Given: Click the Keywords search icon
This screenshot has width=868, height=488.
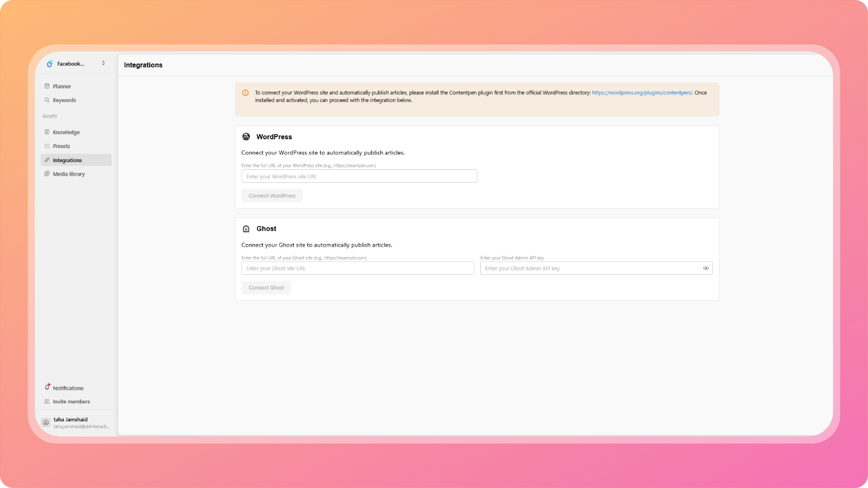Looking at the screenshot, I should tap(47, 100).
